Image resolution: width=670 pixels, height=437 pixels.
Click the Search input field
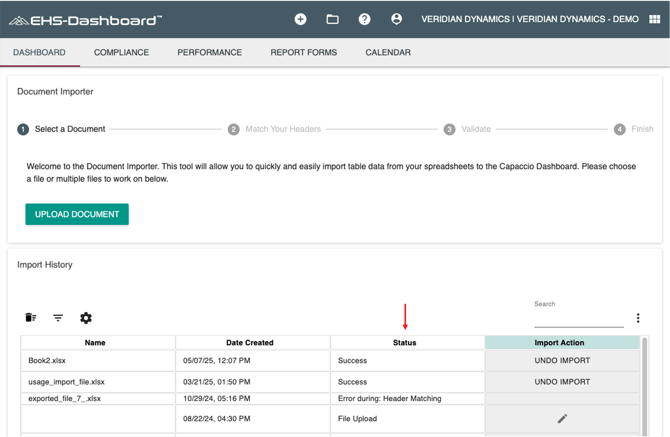point(578,319)
